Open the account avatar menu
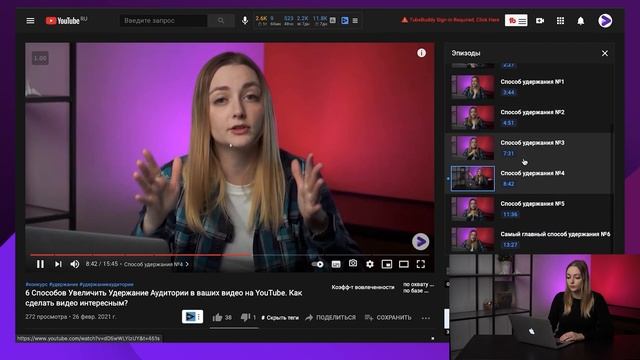Image resolution: width=640 pixels, height=360 pixels. pos(605,20)
